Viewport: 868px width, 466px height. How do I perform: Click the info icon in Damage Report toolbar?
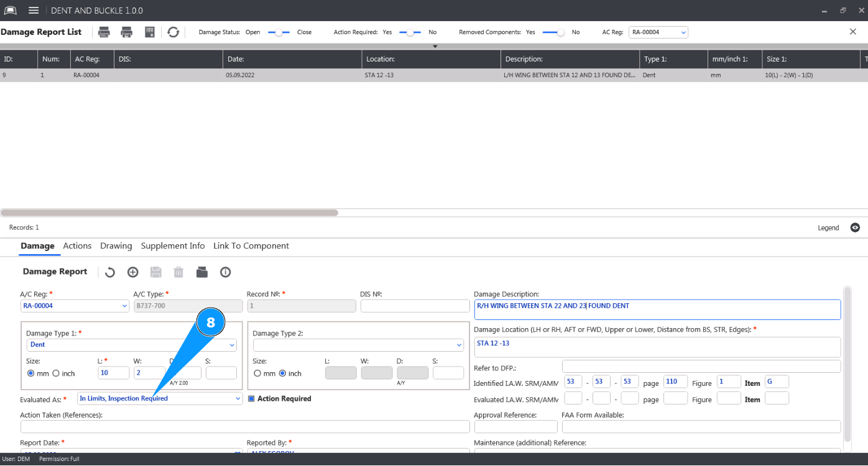tap(225, 272)
